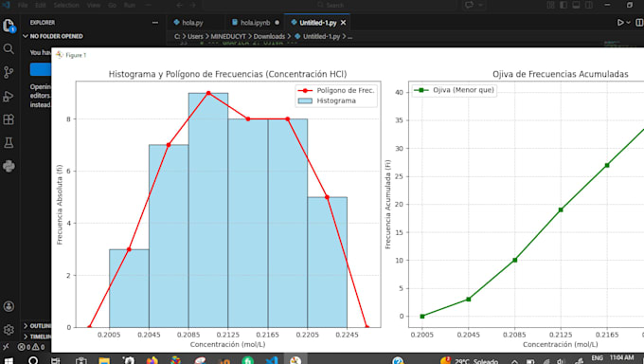This screenshot has height=364, width=644.
Task: Click the Ojiva de Frecuencias Acumuladas title
Action: [561, 74]
